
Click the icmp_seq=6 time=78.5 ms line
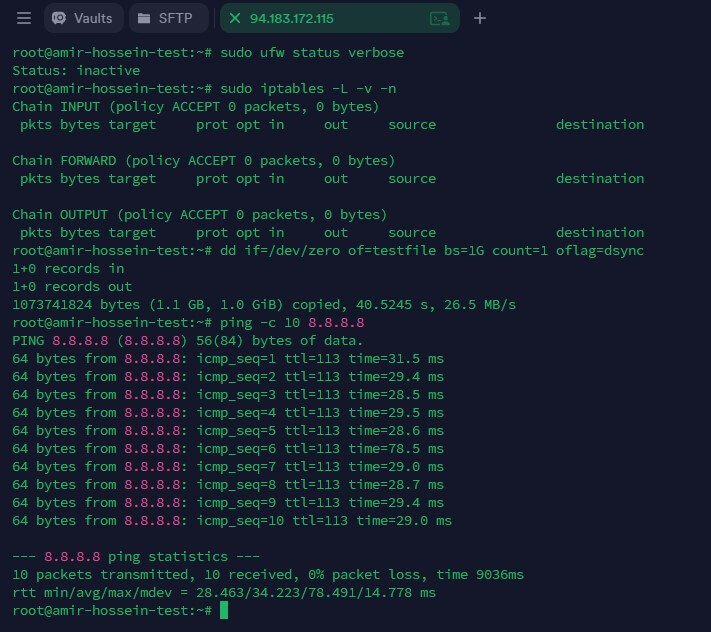(228, 448)
